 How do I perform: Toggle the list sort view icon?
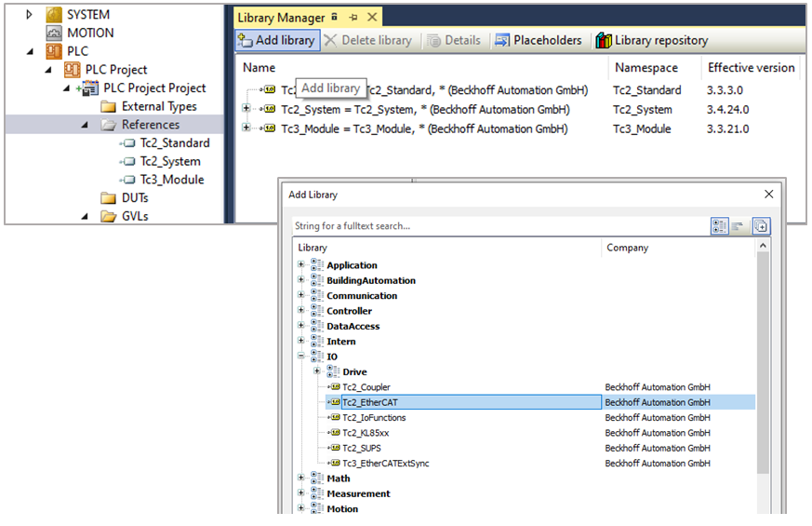coord(738,226)
